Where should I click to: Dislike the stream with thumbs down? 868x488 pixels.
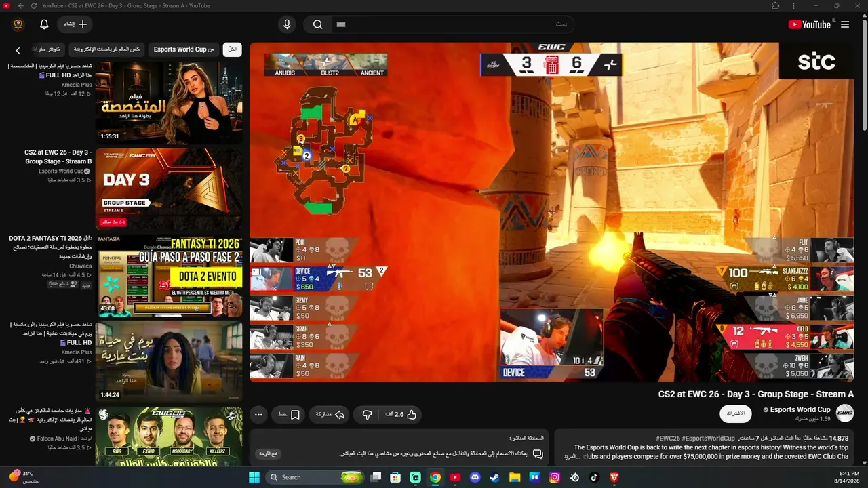pos(367,414)
